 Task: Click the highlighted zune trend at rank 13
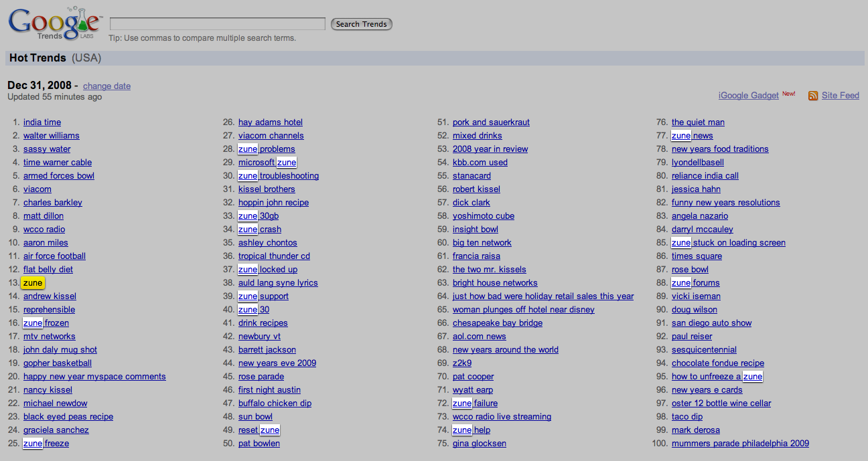33,283
